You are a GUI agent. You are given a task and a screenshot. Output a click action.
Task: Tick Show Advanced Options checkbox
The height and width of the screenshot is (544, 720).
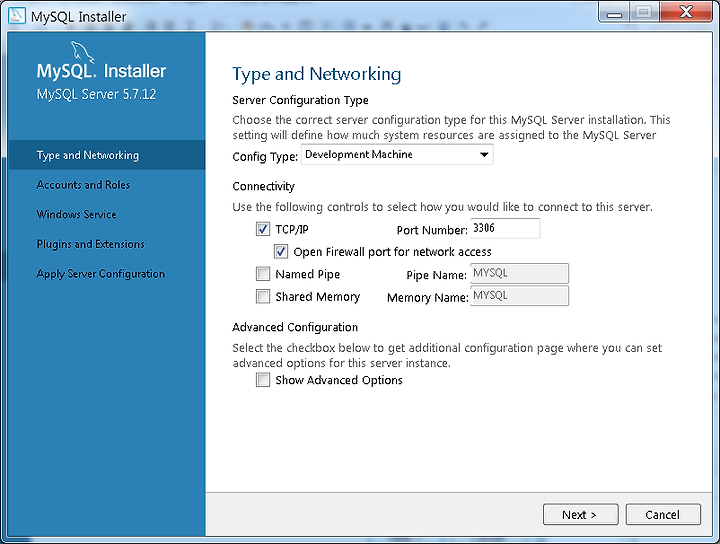[263, 380]
